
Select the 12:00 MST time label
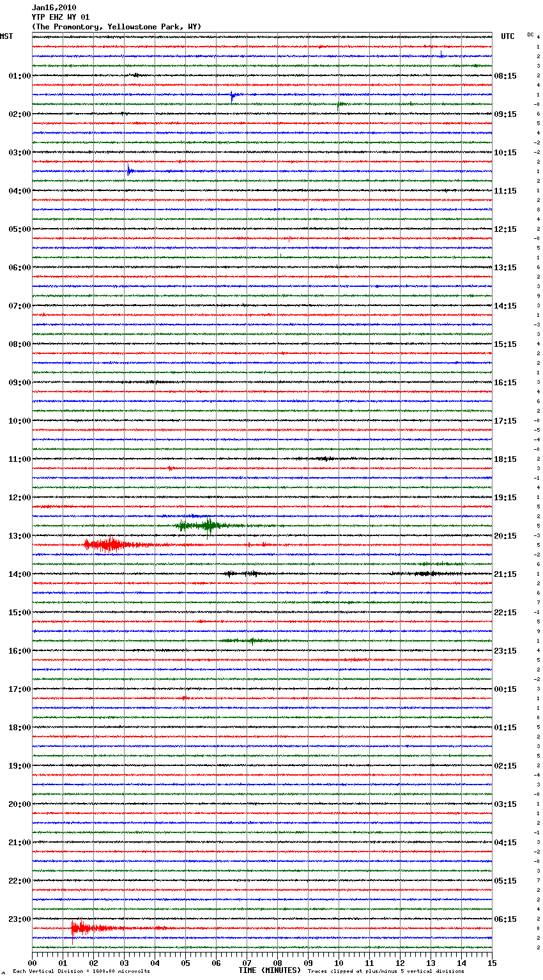(20, 498)
